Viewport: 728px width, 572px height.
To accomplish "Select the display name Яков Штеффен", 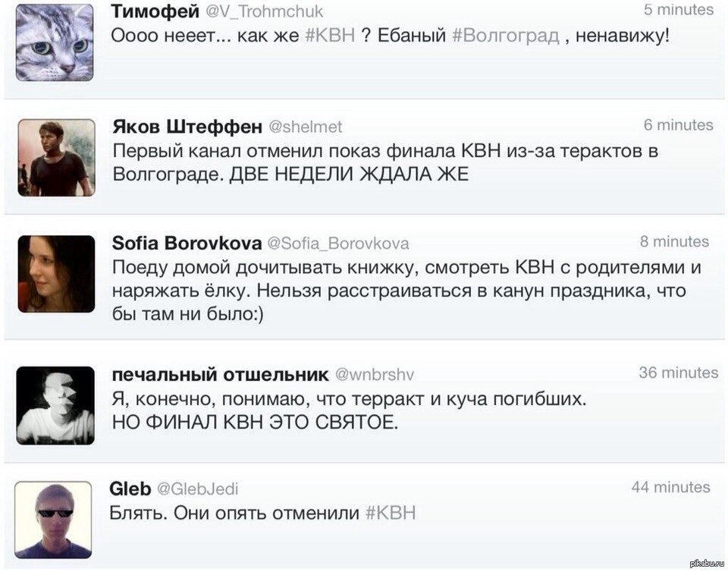I will tap(187, 125).
